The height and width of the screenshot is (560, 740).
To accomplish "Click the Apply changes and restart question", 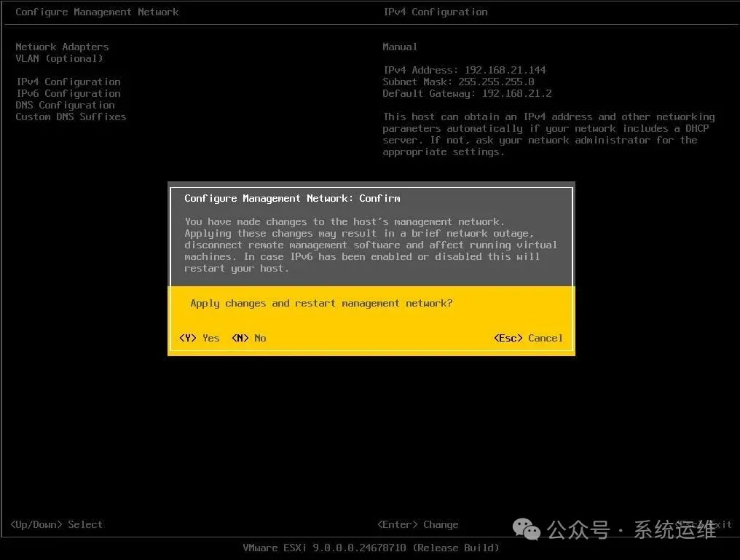I will [321, 303].
